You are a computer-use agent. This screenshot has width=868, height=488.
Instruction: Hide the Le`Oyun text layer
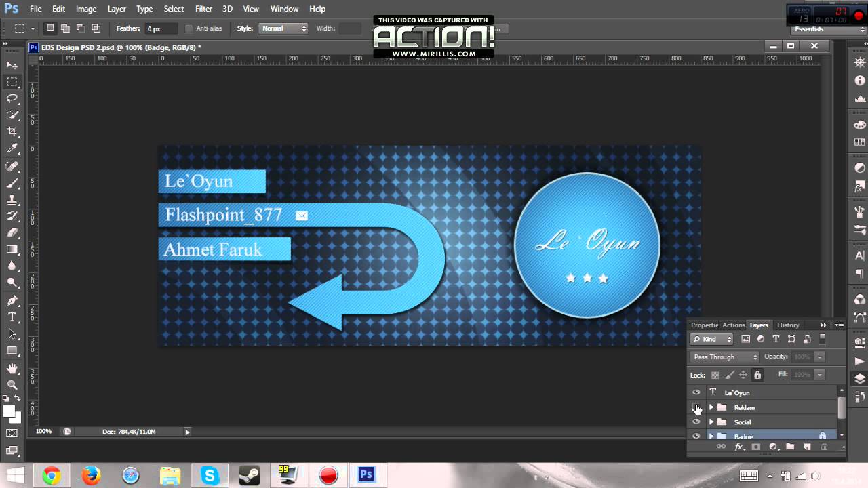[696, 392]
